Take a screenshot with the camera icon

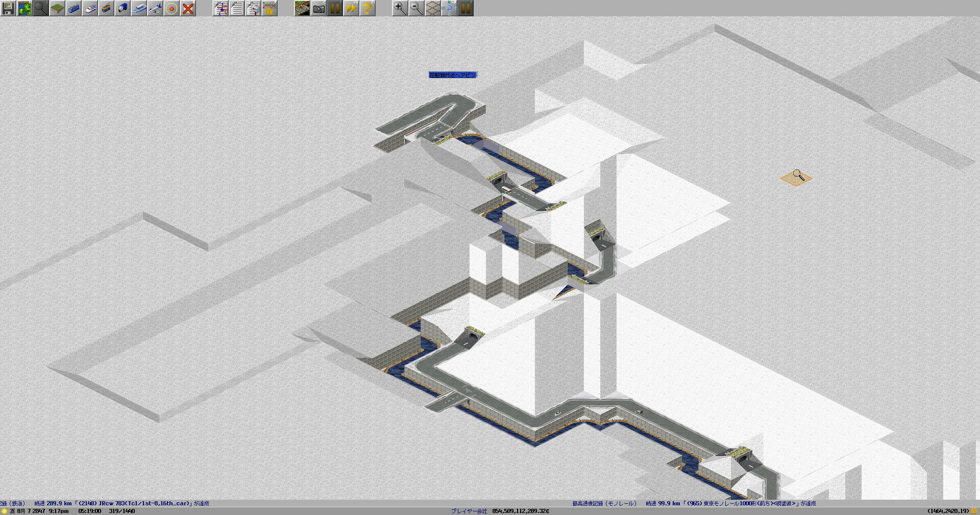pyautogui.click(x=318, y=8)
